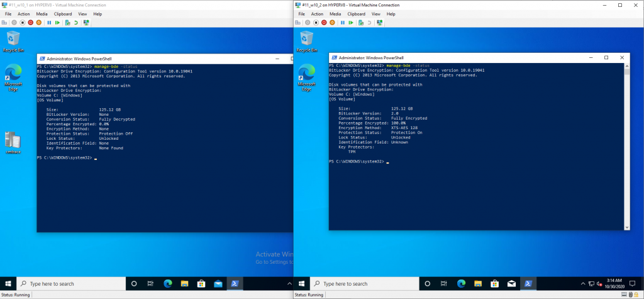Open Media menu in w10_2 window
644x299 pixels.
coord(335,14)
